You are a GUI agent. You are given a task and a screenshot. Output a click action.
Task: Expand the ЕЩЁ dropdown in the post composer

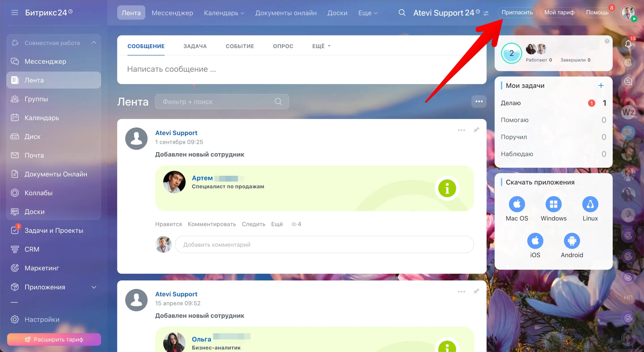pos(321,46)
